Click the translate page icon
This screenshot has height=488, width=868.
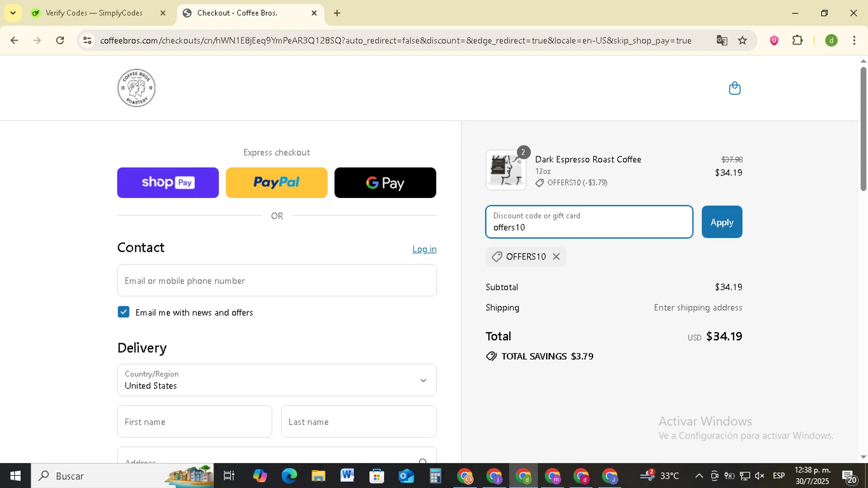tap(722, 41)
